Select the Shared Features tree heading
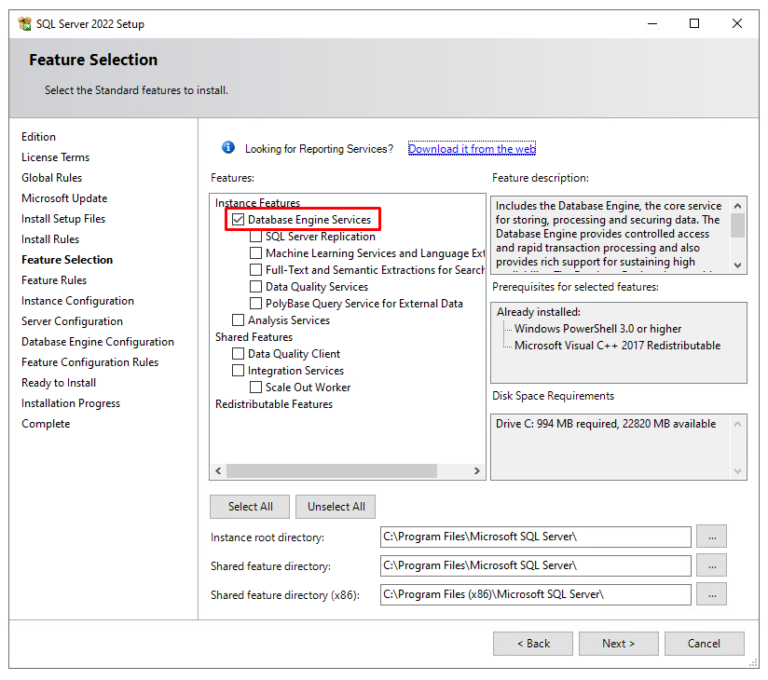 coord(254,337)
